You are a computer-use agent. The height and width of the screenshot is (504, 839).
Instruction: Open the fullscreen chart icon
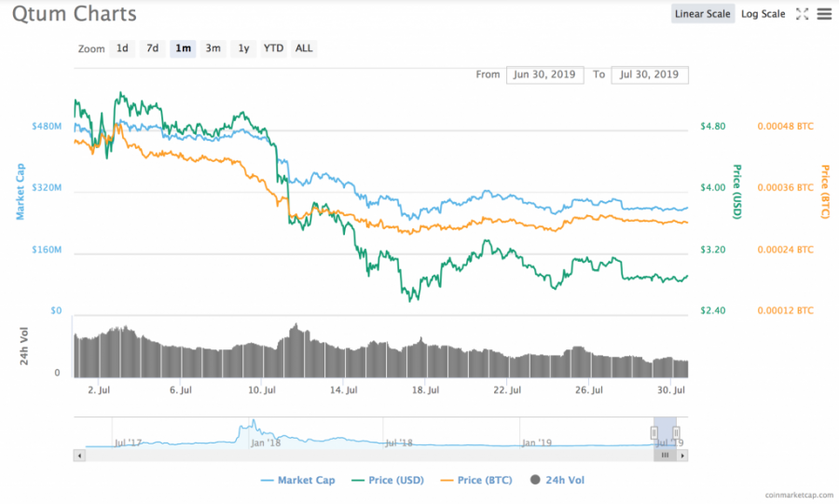click(802, 14)
